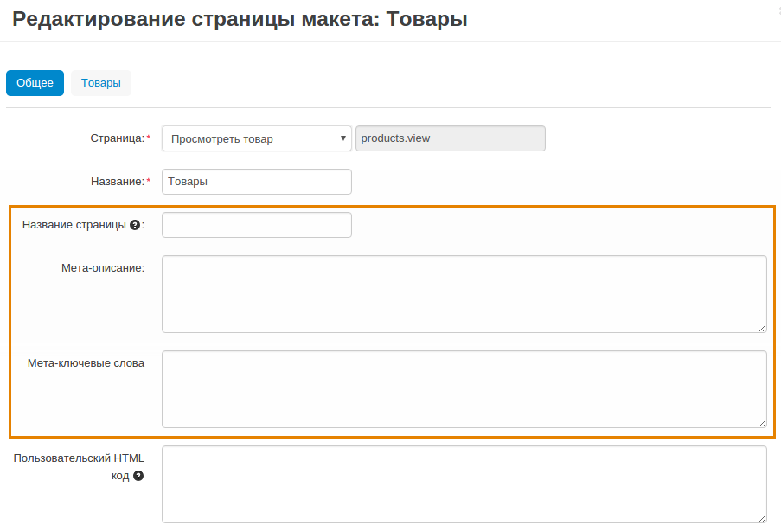This screenshot has width=781, height=532.
Task: Grab the Мета-описание textarea resize handle
Action: coord(762,328)
